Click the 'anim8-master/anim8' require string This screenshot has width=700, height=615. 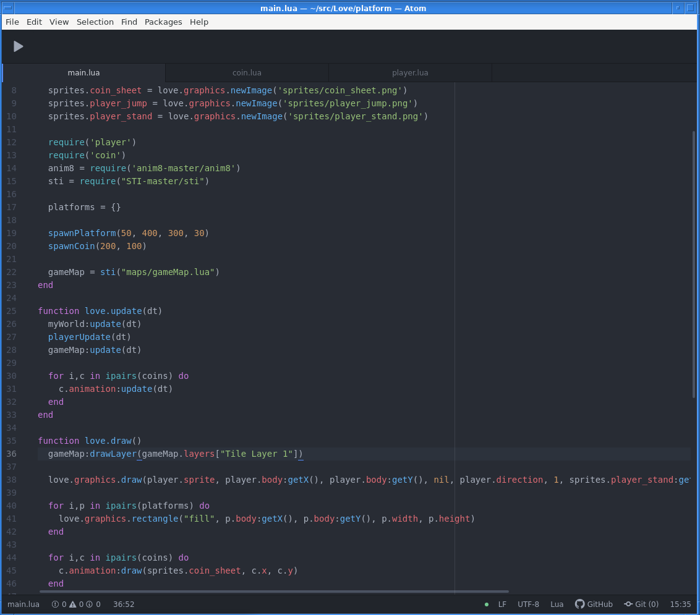point(183,168)
